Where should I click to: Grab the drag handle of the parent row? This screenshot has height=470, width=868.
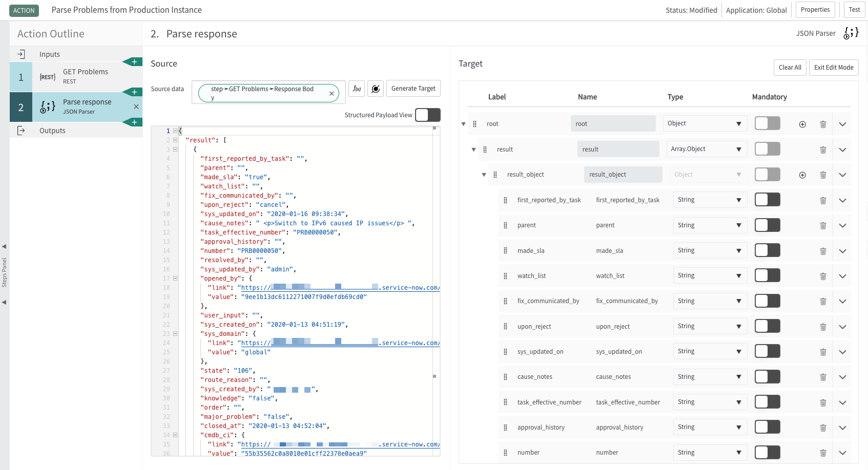(505, 225)
